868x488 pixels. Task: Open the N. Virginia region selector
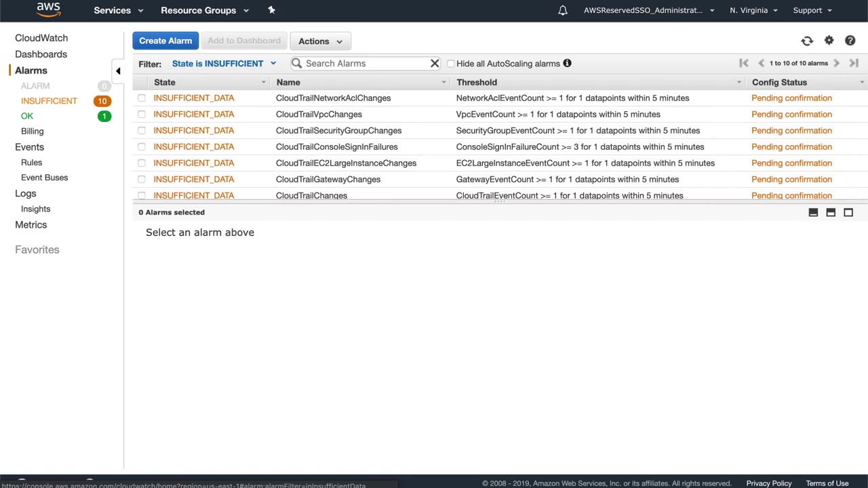pyautogui.click(x=753, y=10)
